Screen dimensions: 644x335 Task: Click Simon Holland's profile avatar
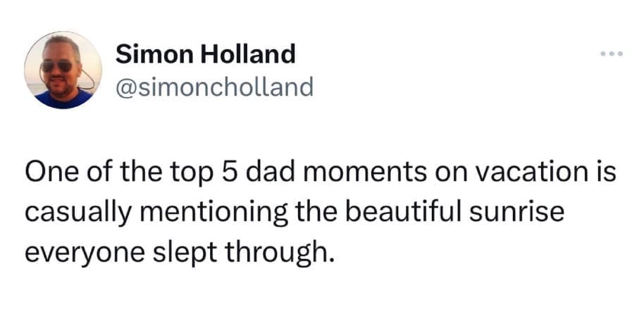pos(63,70)
